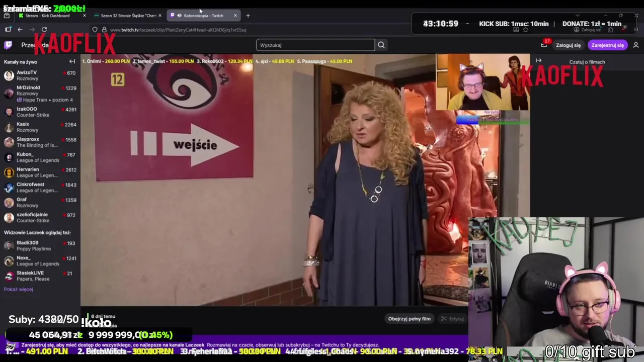Mute the Kolonoskopia Twitch tab audio
The height and width of the screenshot is (362, 644).
[x=179, y=16]
